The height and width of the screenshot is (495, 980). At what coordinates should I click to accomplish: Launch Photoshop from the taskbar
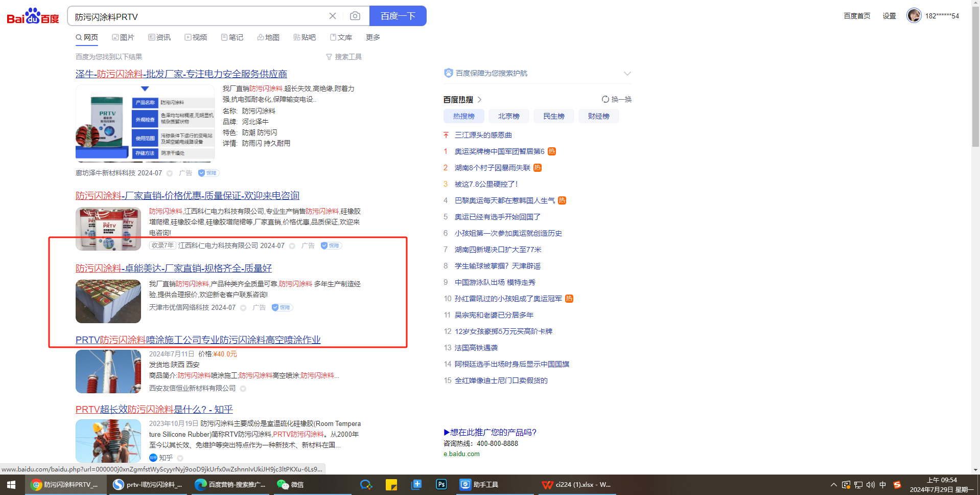pos(441,485)
